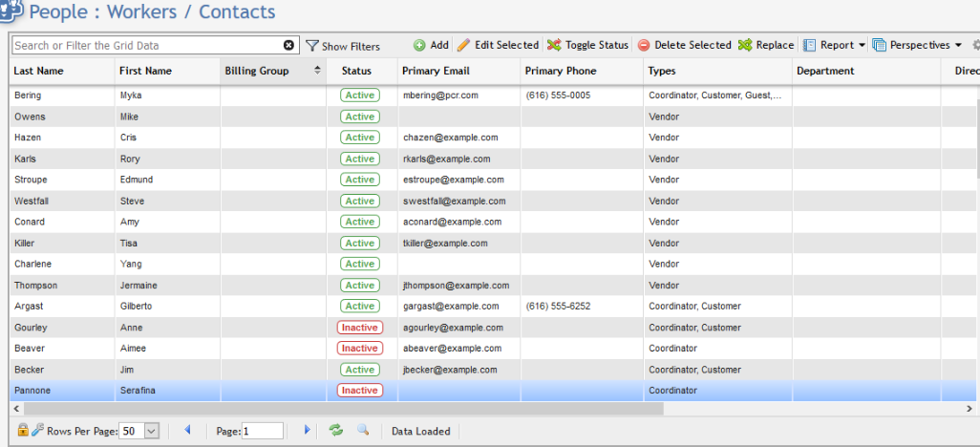Show Filters using the funnel icon
Viewport: 980px width, 447px height.
343,46
